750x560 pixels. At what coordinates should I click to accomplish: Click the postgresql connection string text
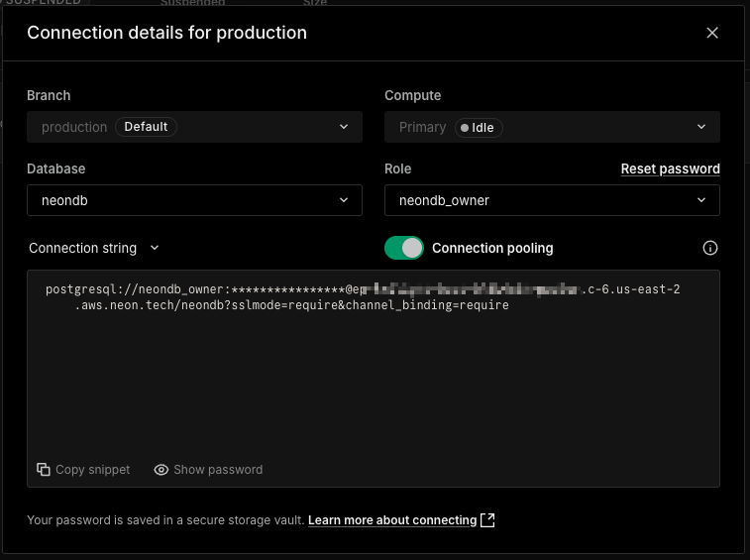pos(363,297)
